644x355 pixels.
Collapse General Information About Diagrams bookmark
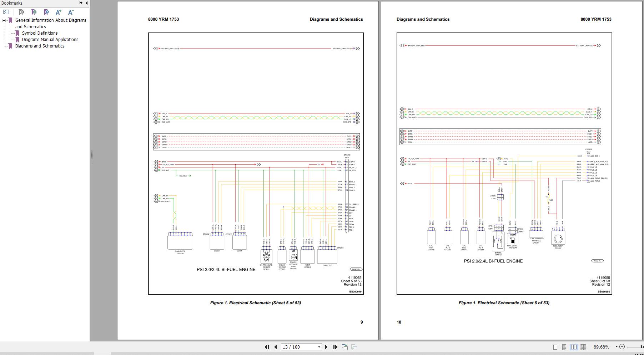click(x=4, y=21)
